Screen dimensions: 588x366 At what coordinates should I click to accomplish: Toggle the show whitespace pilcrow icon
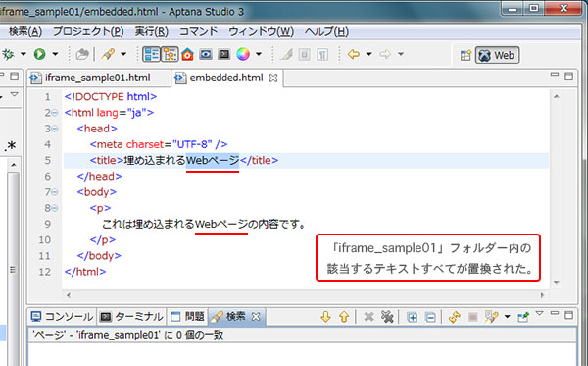[x=322, y=55]
